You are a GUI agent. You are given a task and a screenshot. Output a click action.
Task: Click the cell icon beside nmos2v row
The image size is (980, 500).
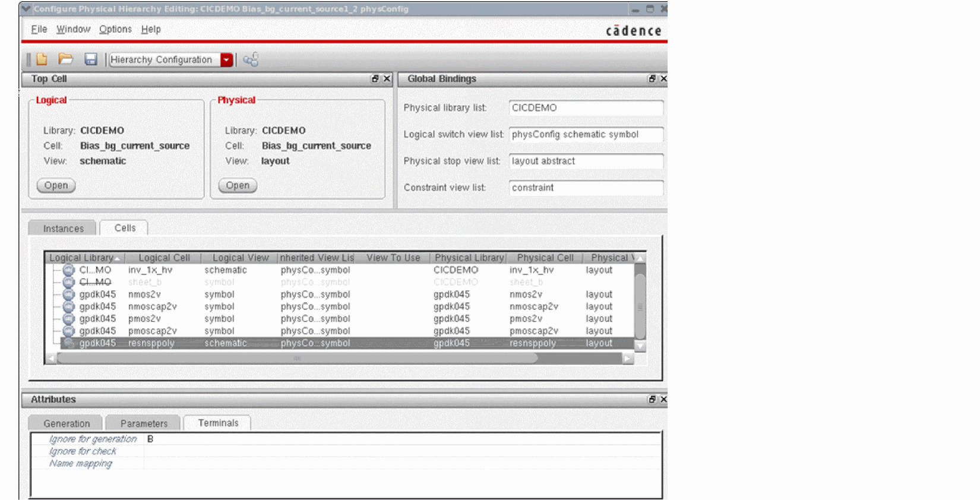point(69,295)
